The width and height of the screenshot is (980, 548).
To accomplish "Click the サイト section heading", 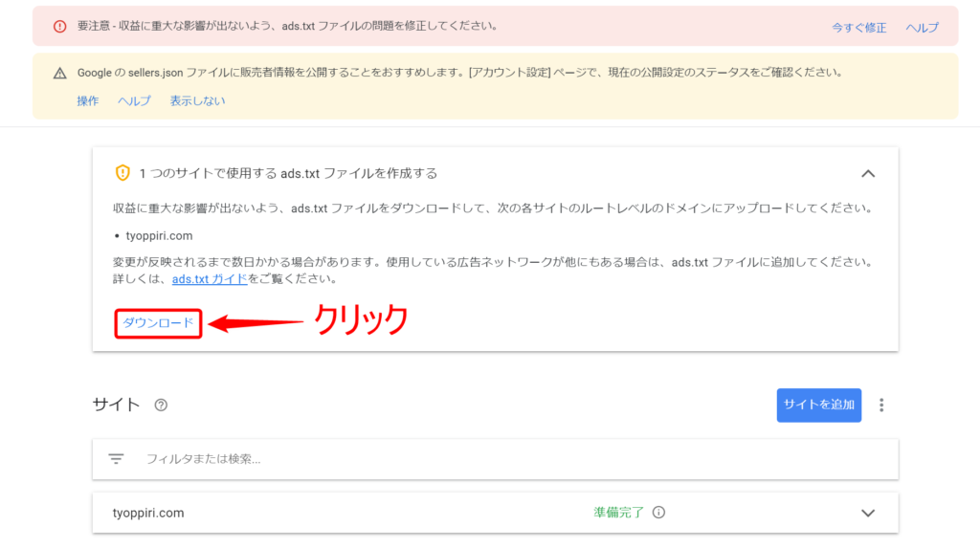I will 116,405.
